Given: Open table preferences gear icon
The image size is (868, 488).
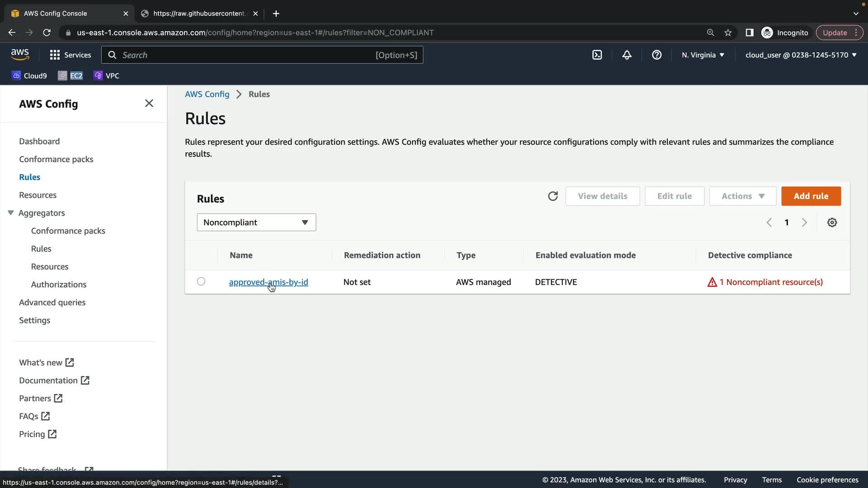Looking at the screenshot, I should pos(832,222).
